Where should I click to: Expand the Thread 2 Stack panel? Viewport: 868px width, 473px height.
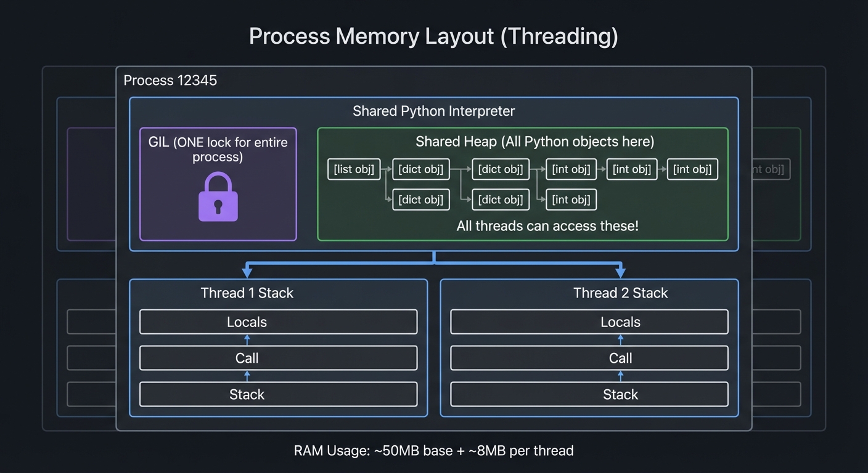click(x=620, y=293)
